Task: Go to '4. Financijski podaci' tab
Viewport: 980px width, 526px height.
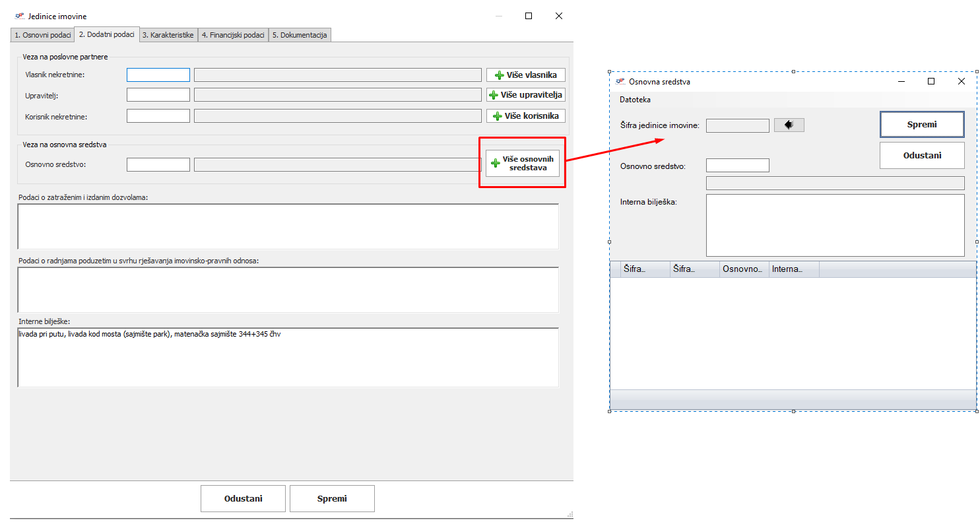Action: (233, 35)
